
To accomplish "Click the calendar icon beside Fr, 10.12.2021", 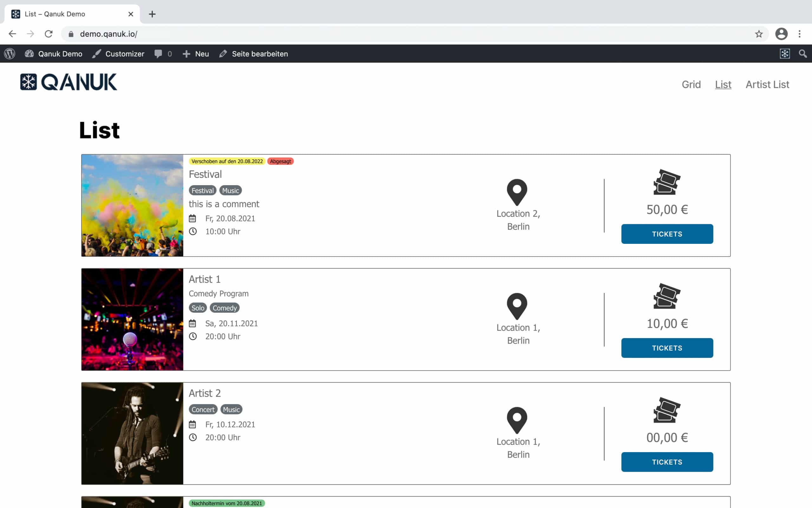I will click(192, 424).
